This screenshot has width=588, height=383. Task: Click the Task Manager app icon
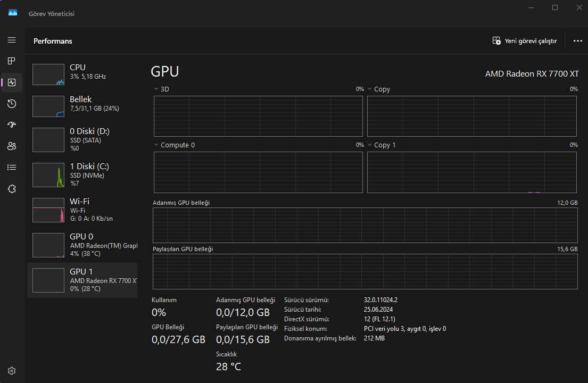click(x=13, y=13)
